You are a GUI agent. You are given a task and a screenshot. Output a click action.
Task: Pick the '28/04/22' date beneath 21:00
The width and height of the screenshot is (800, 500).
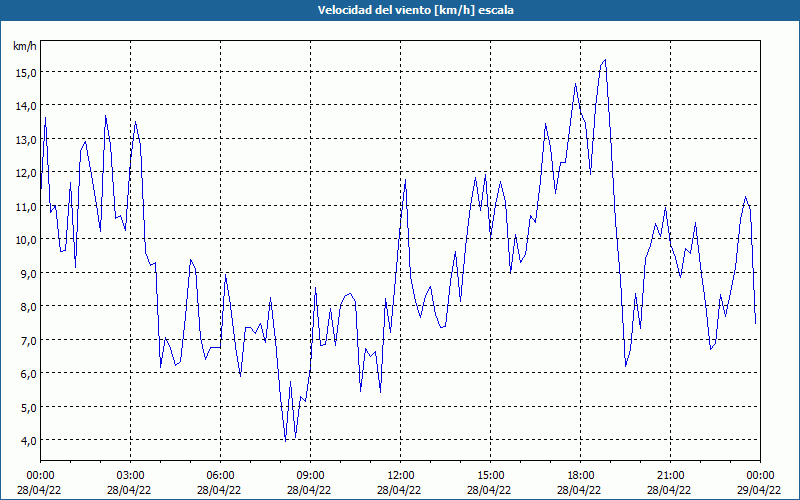pos(669,490)
